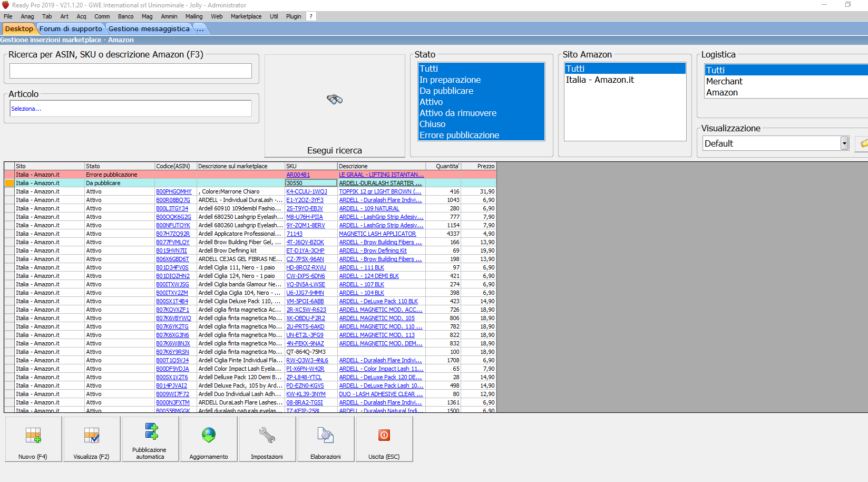Click row selector of Da pubblicare row
The height and width of the screenshot is (482, 868).
9,183
